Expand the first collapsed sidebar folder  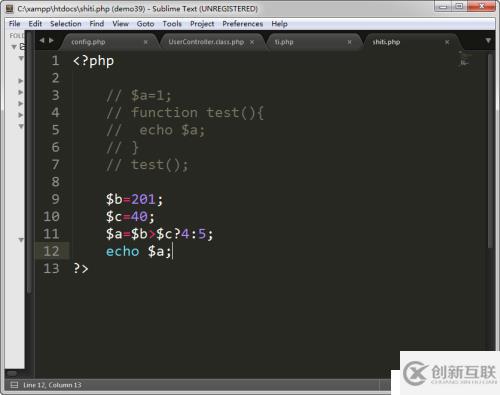click(21, 81)
